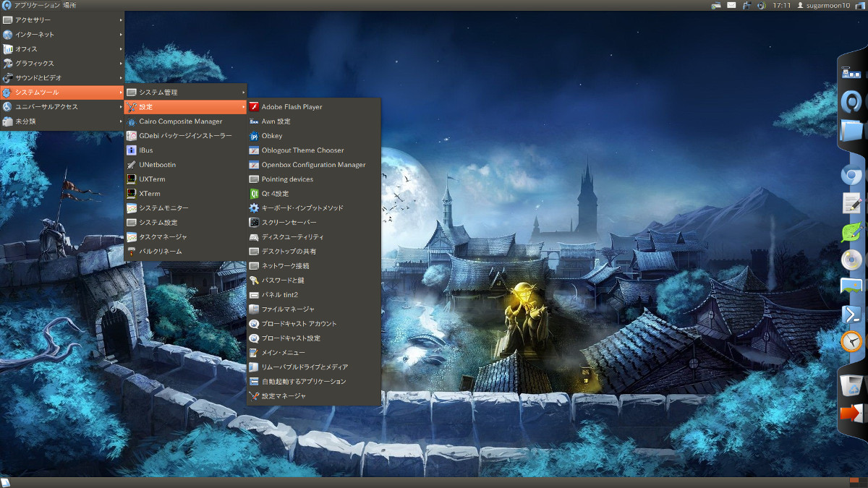The width and height of the screenshot is (868, 488).
Task: Expand the オフィス submenu
Action: (x=62, y=49)
